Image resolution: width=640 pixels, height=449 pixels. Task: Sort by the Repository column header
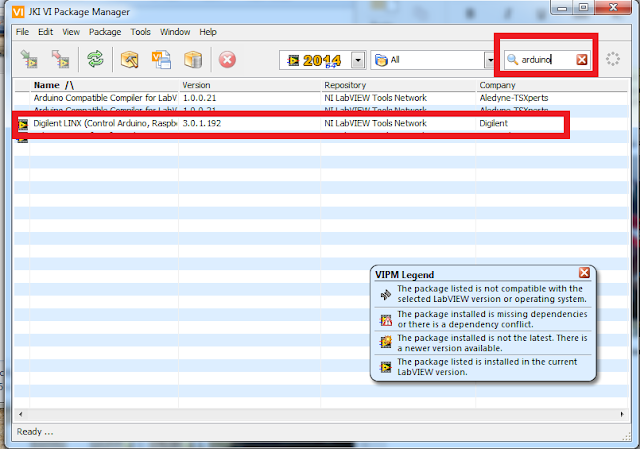(398, 85)
